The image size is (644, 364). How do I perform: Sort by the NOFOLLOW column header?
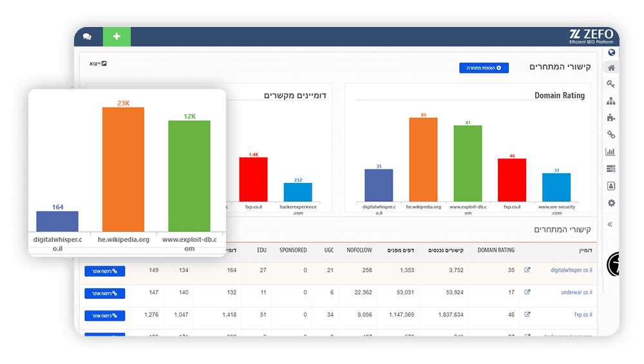359,250
